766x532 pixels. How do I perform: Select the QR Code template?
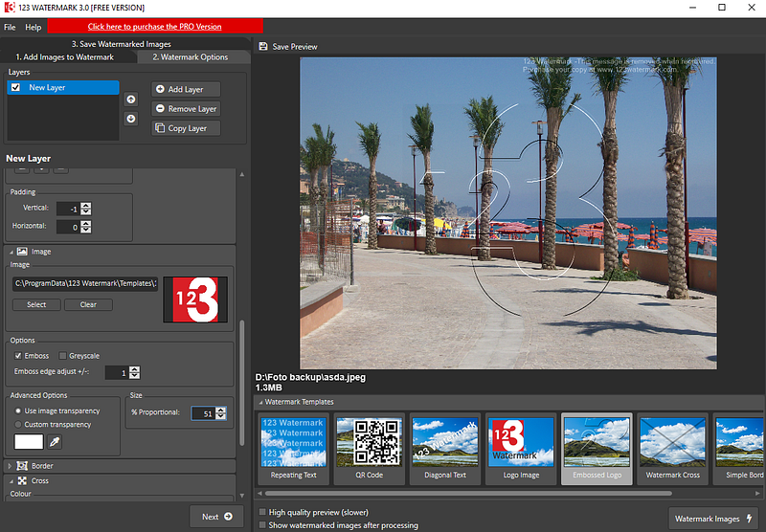click(370, 449)
